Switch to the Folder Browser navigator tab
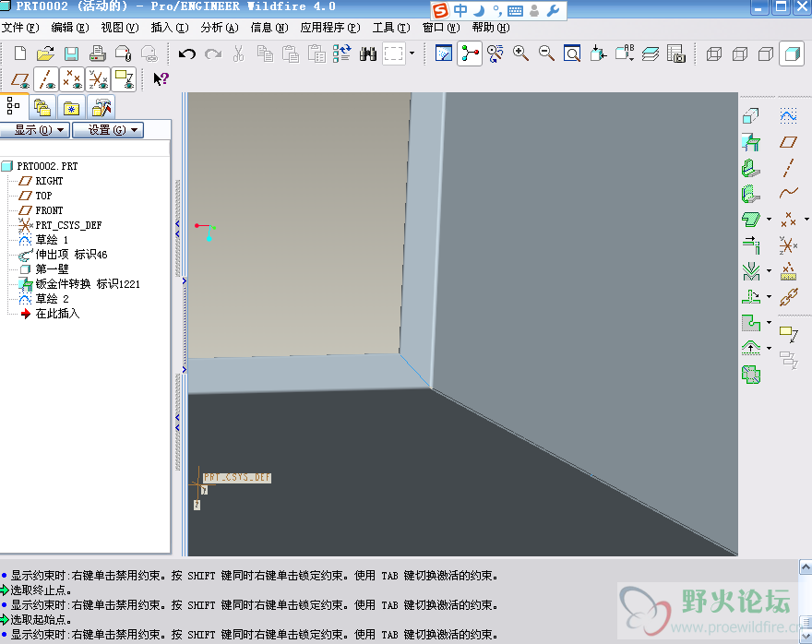 (x=42, y=108)
